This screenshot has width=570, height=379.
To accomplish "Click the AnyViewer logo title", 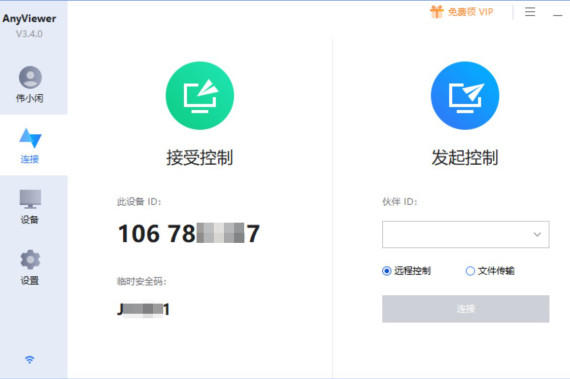I will coord(29,19).
